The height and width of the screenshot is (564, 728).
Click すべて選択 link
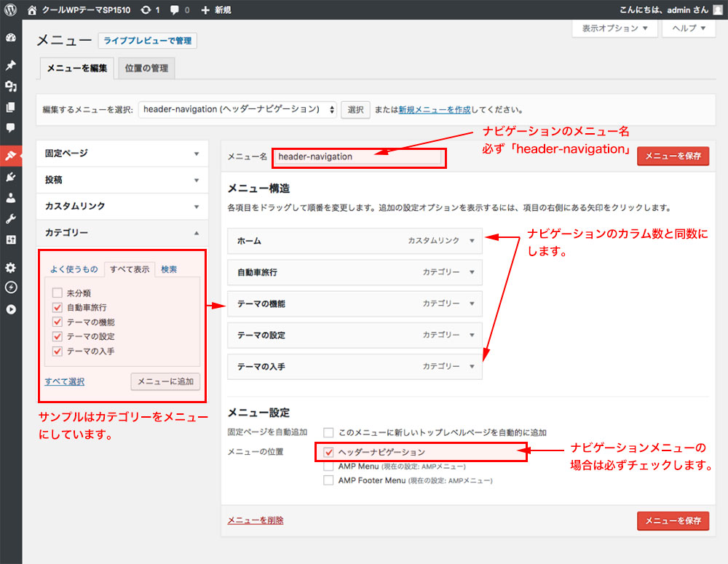point(65,381)
